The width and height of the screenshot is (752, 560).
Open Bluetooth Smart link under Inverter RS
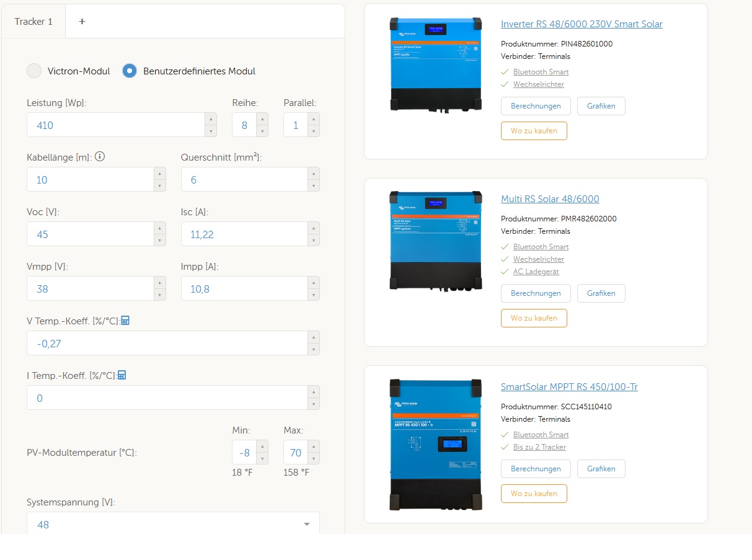(541, 72)
